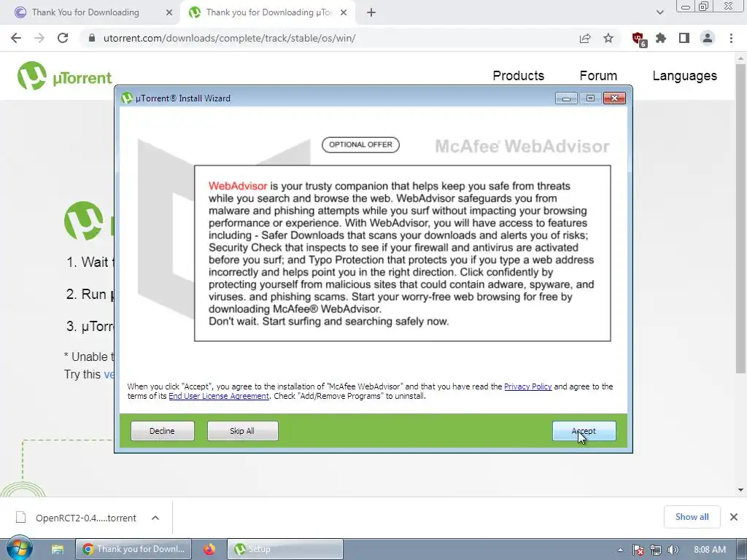Open the Languages menu
The image size is (747, 560).
coord(684,76)
